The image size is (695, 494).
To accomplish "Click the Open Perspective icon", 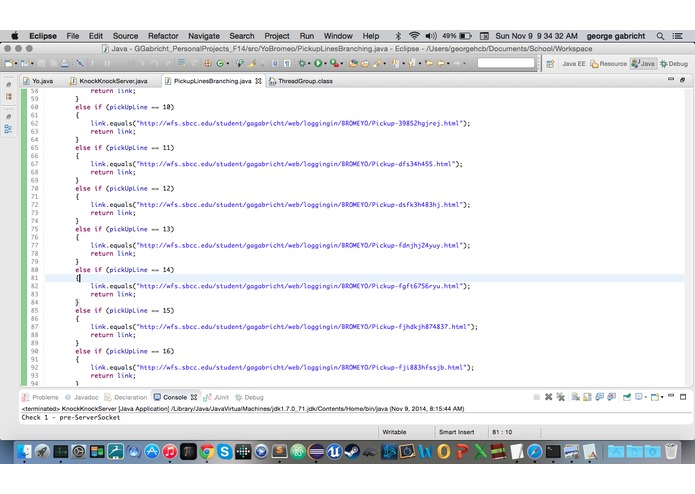I will coord(550,64).
